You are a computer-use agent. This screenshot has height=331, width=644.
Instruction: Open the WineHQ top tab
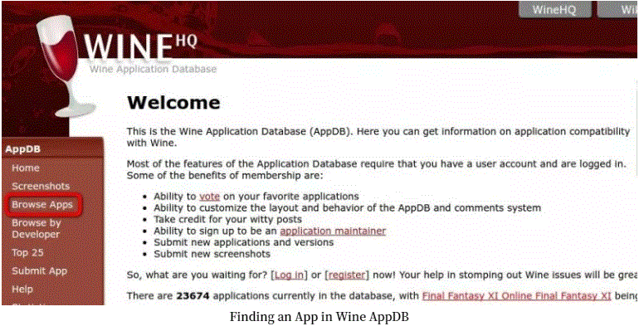tap(555, 9)
